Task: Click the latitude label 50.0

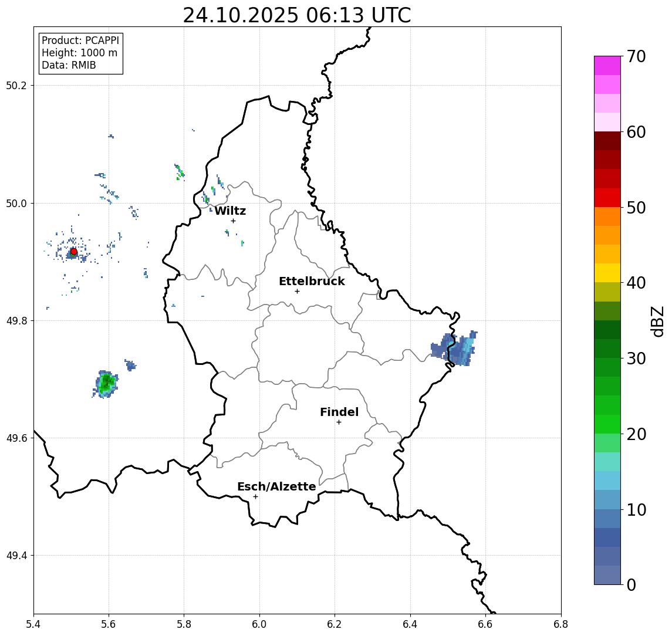Action: [x=16, y=203]
